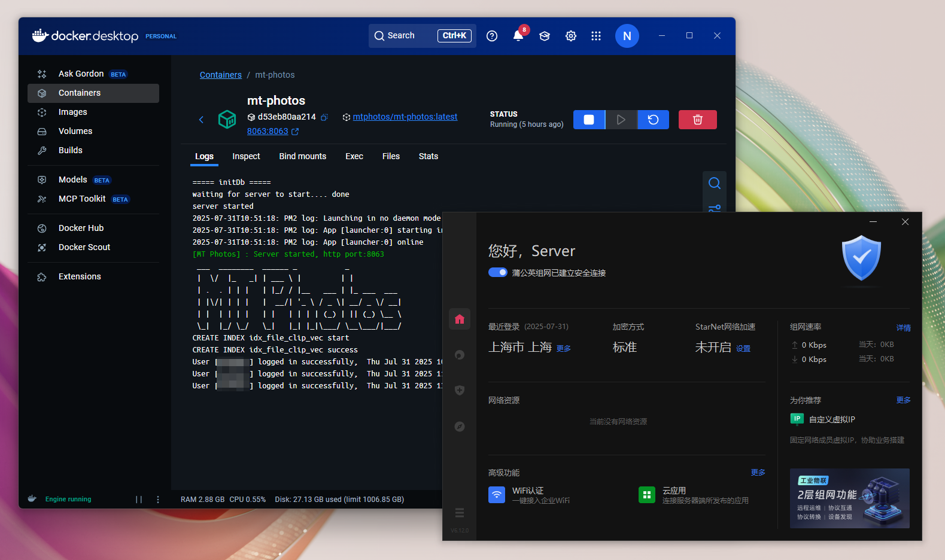Restart the mt-photos container
945x560 pixels.
653,120
